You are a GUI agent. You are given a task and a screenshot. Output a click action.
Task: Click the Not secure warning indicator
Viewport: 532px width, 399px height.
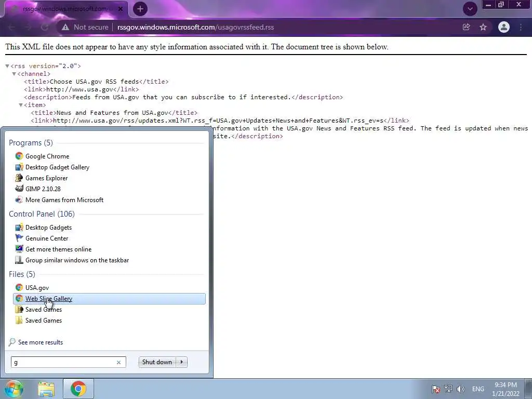85,27
